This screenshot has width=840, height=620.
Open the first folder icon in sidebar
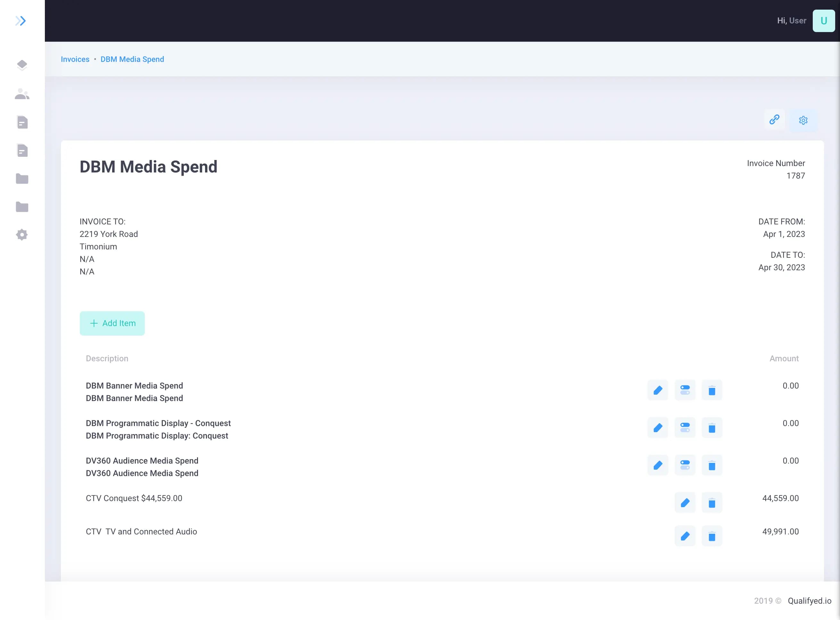click(22, 179)
